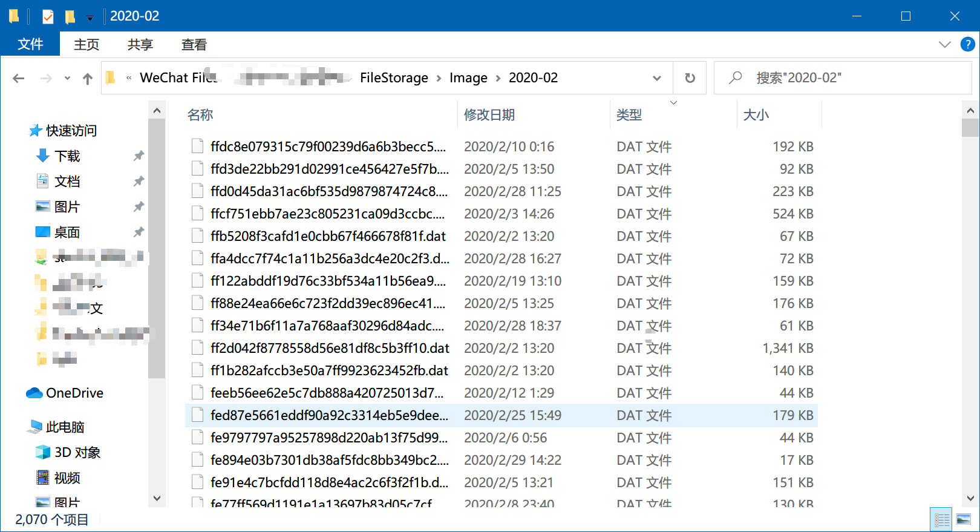
Task: Expand the ribbon with the chevron
Action: 944,44
